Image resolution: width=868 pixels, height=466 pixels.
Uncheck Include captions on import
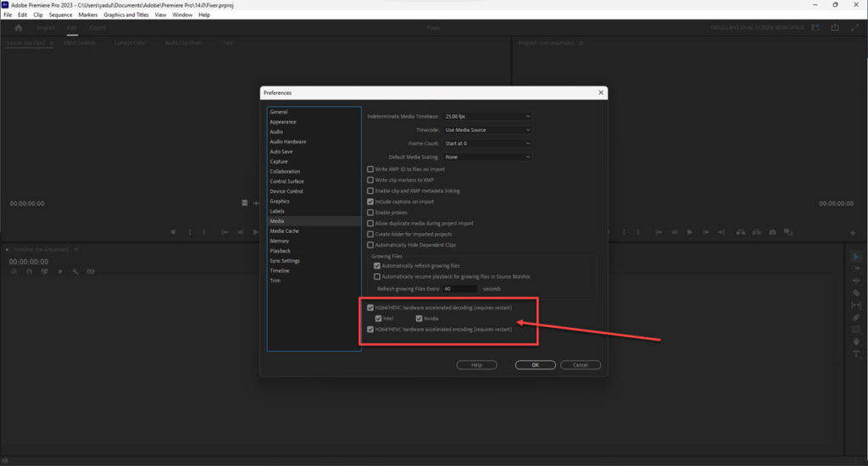coord(370,202)
